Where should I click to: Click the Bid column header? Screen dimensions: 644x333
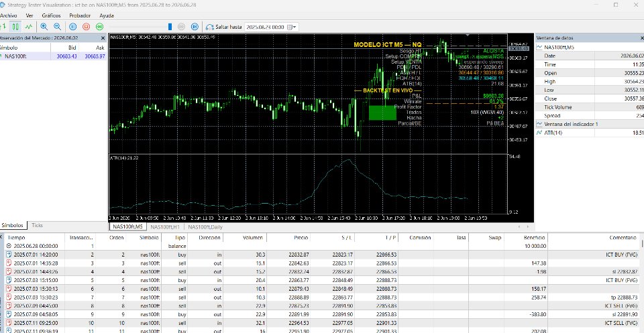[x=72, y=48]
